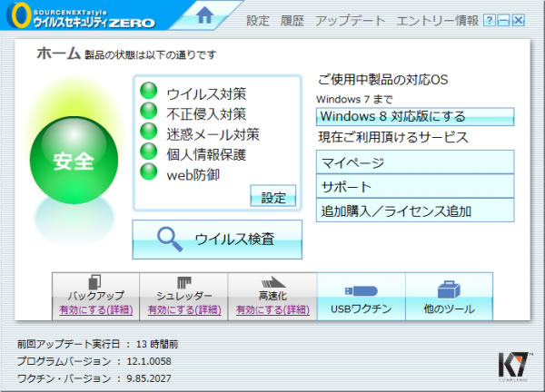Click the プログラムバージョン 12.1.0058 line
Viewport: 545px width, 392px height.
94,361
